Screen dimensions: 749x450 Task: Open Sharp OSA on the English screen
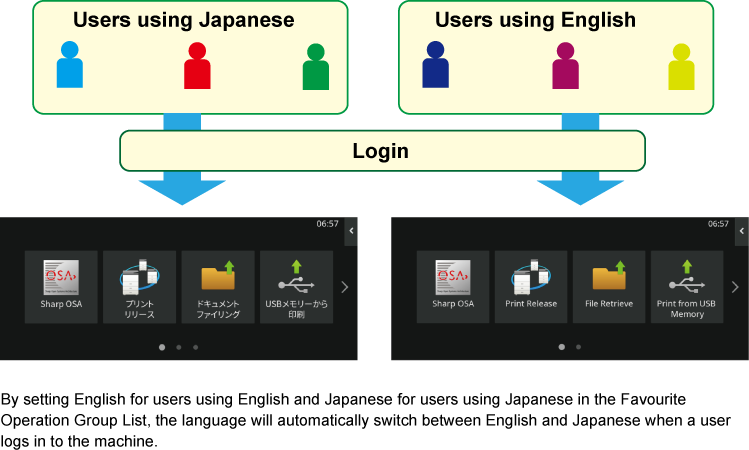[x=452, y=286]
